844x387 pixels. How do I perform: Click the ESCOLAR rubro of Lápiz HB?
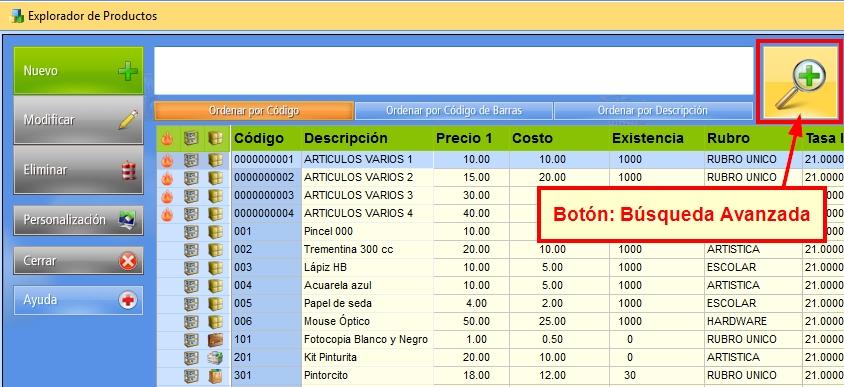752,267
